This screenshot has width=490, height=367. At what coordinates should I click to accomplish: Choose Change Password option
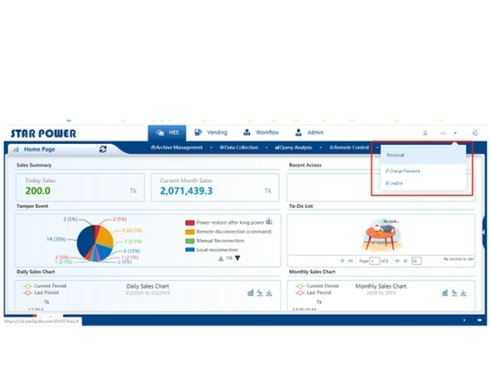point(403,171)
